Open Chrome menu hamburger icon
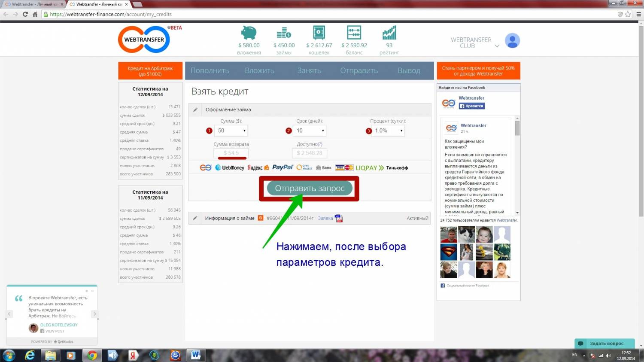Image resolution: width=644 pixels, height=362 pixels. click(x=638, y=14)
